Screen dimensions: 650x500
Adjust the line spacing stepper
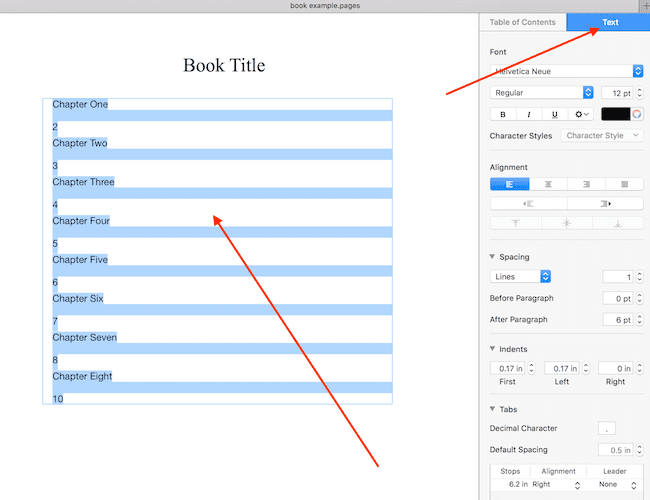click(639, 277)
